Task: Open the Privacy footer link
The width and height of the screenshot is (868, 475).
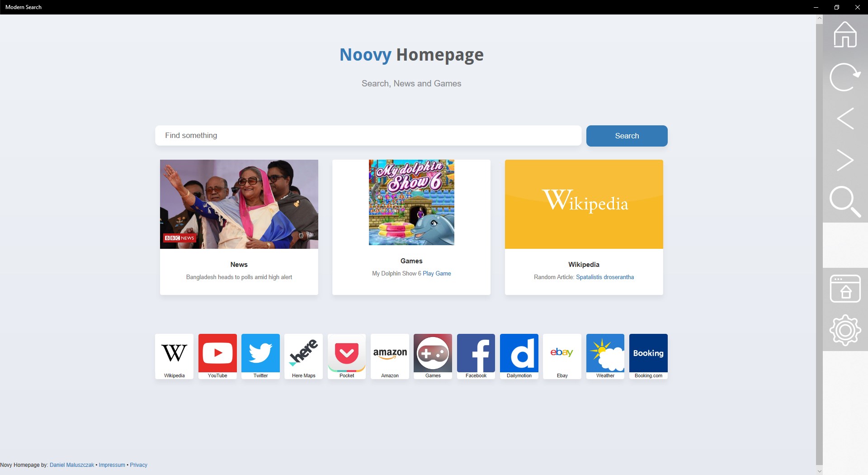Action: (139, 465)
